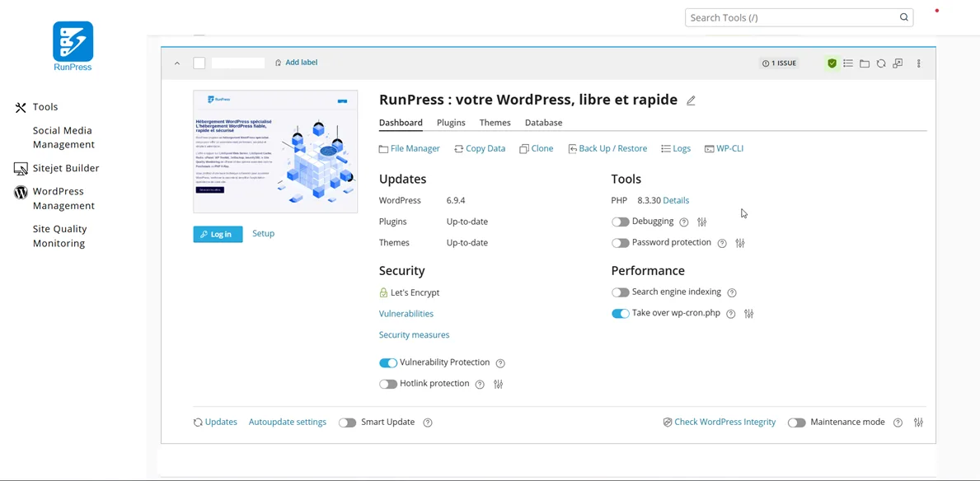The width and height of the screenshot is (980, 481).
Task: Click the 1 ISSUE badge
Action: pos(780,63)
